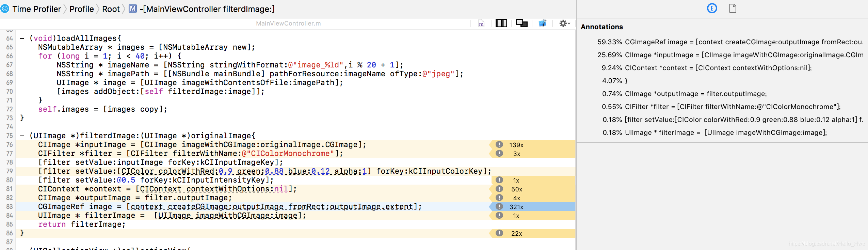This screenshot has height=250, width=868.
Task: Open file in Xcode icon
Action: [542, 23]
